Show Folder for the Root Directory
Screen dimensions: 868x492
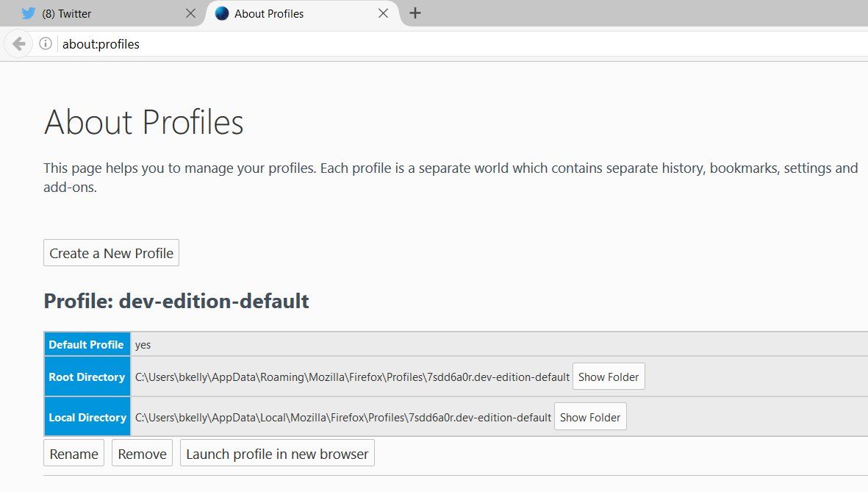[x=609, y=377]
